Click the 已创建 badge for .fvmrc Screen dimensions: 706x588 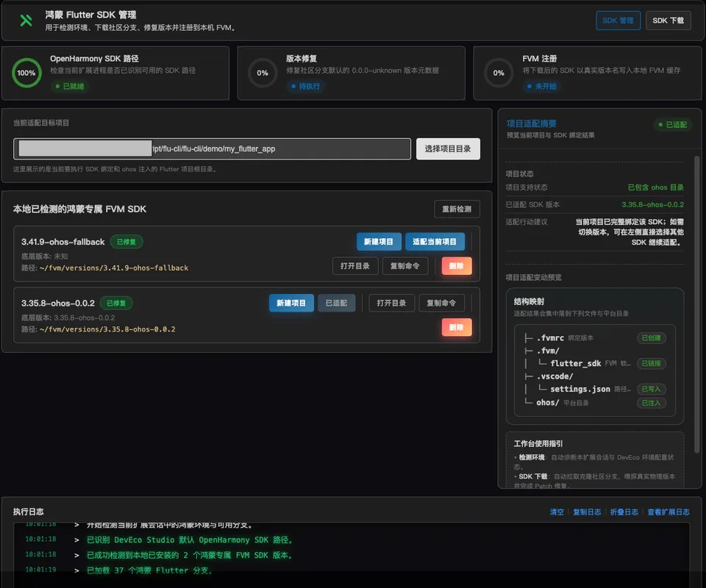click(651, 338)
